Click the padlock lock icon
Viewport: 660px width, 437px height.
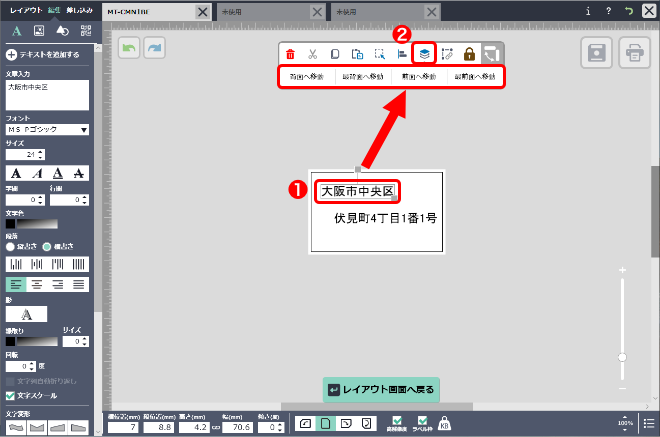click(468, 55)
